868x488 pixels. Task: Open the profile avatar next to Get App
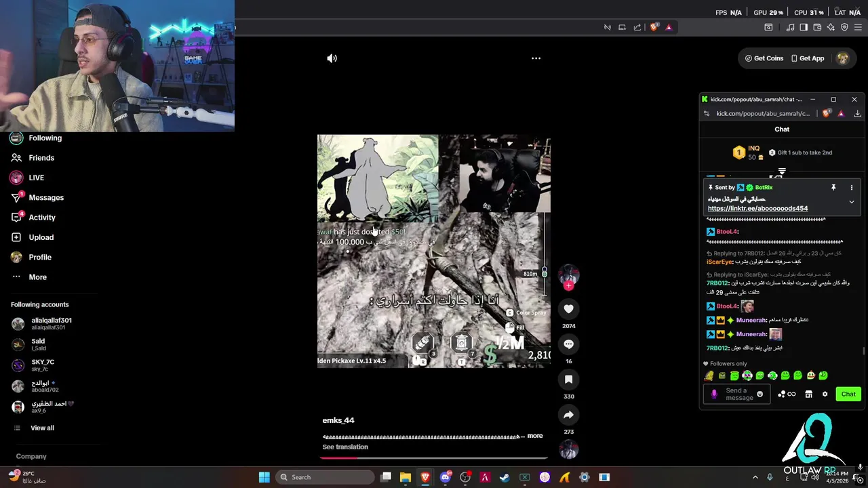coord(842,58)
